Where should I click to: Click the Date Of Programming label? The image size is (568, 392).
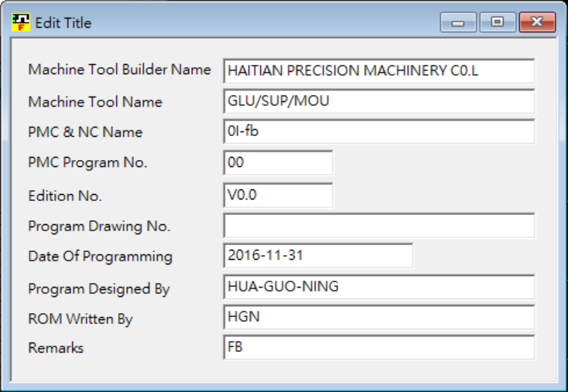tap(100, 257)
